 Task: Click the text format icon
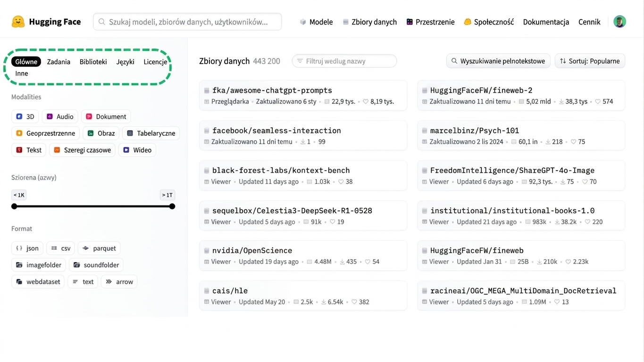pos(75,282)
